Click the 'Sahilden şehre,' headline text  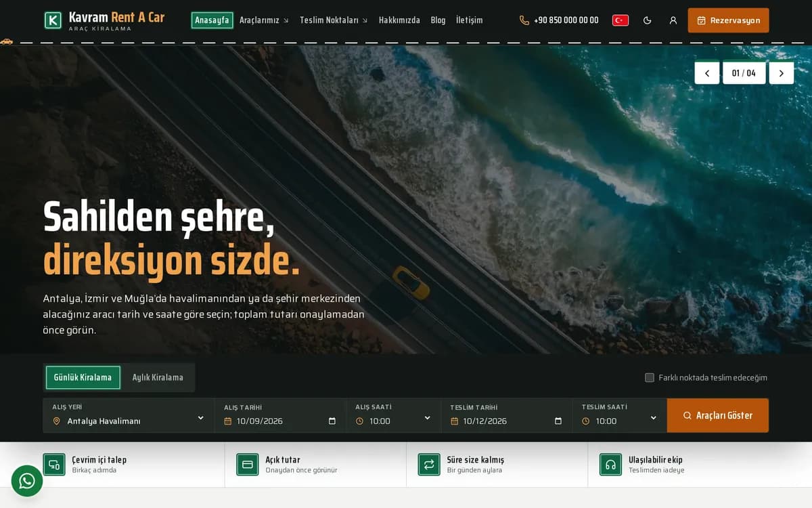click(159, 218)
